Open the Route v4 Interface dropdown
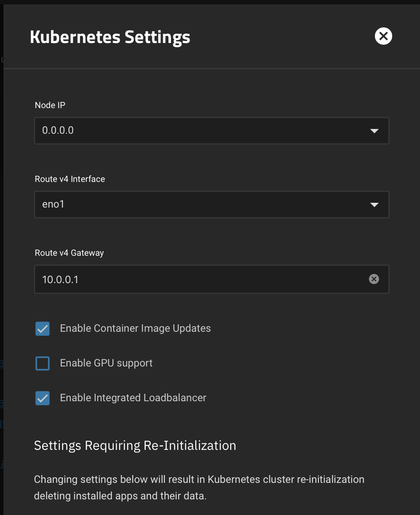420x515 pixels. coord(212,204)
